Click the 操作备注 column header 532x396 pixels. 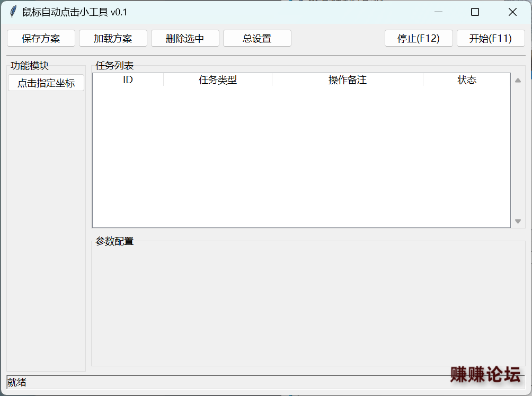(348, 80)
